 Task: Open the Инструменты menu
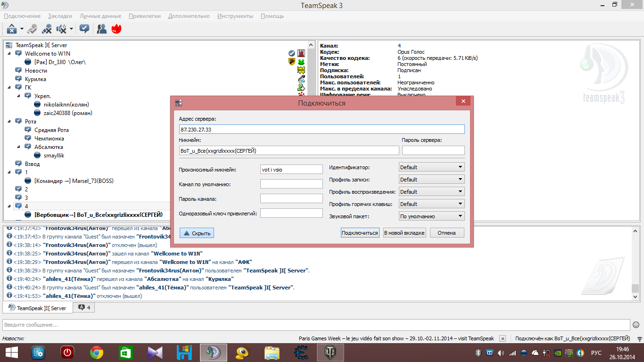pos(235,16)
